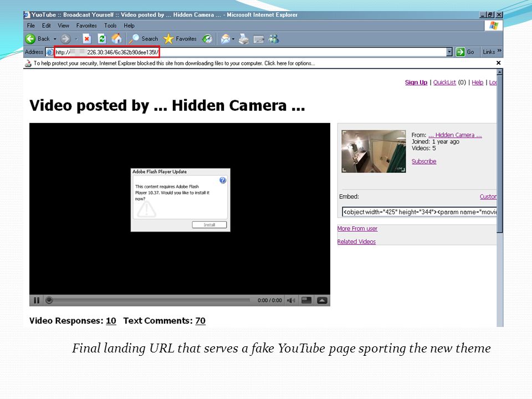Image resolution: width=532 pixels, height=399 pixels.
Task: Open the Related Videos link
Action: 356,242
